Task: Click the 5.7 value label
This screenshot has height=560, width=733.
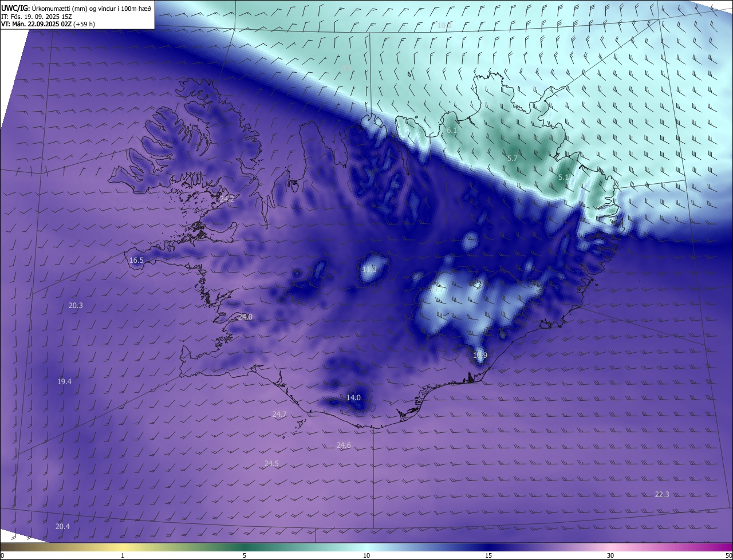Action: click(513, 158)
